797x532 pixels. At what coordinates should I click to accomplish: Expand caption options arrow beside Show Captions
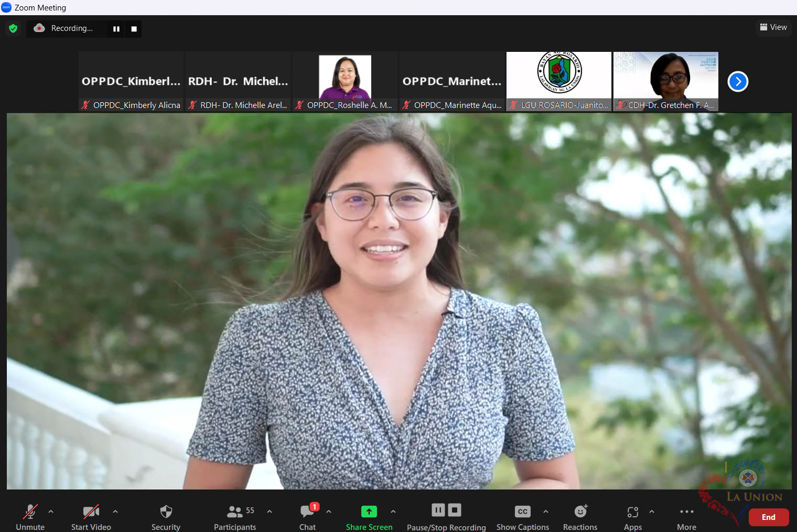click(x=546, y=511)
